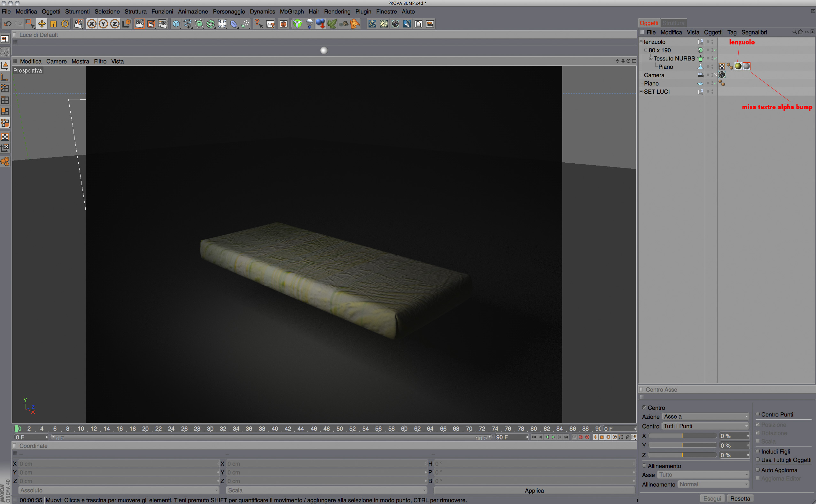This screenshot has height=504, width=816.
Task: Select the Rotate tool
Action: point(65,24)
